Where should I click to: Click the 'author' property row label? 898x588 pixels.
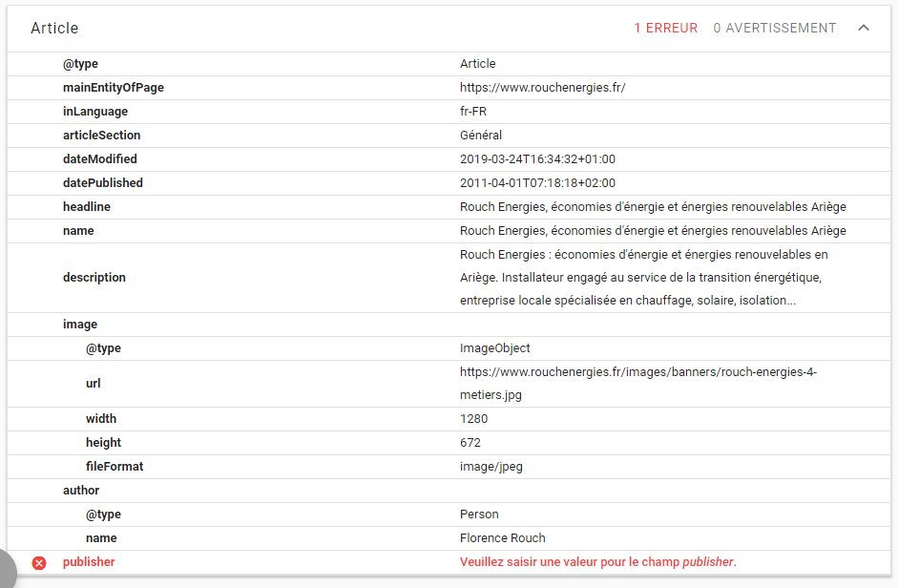pyautogui.click(x=81, y=491)
